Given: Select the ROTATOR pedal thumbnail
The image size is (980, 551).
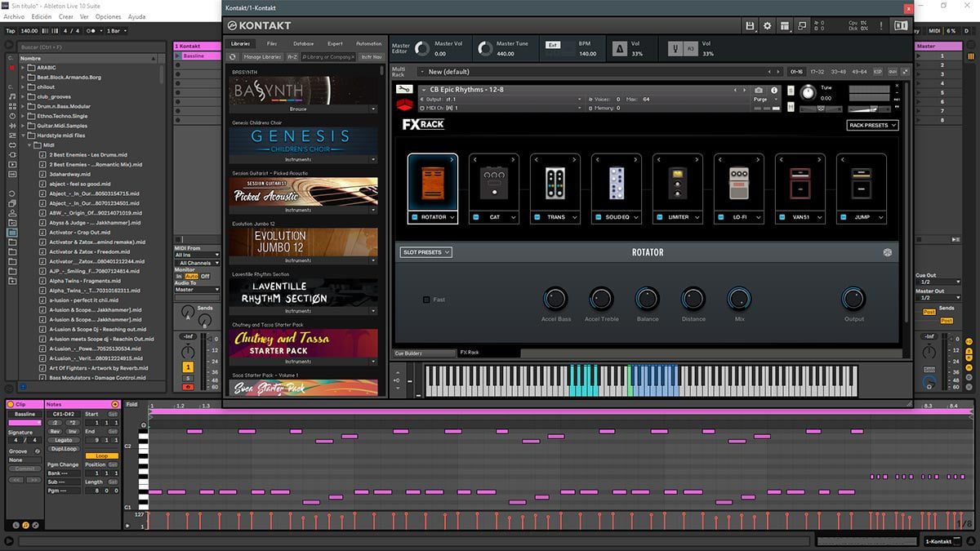Looking at the screenshot, I should (432, 183).
